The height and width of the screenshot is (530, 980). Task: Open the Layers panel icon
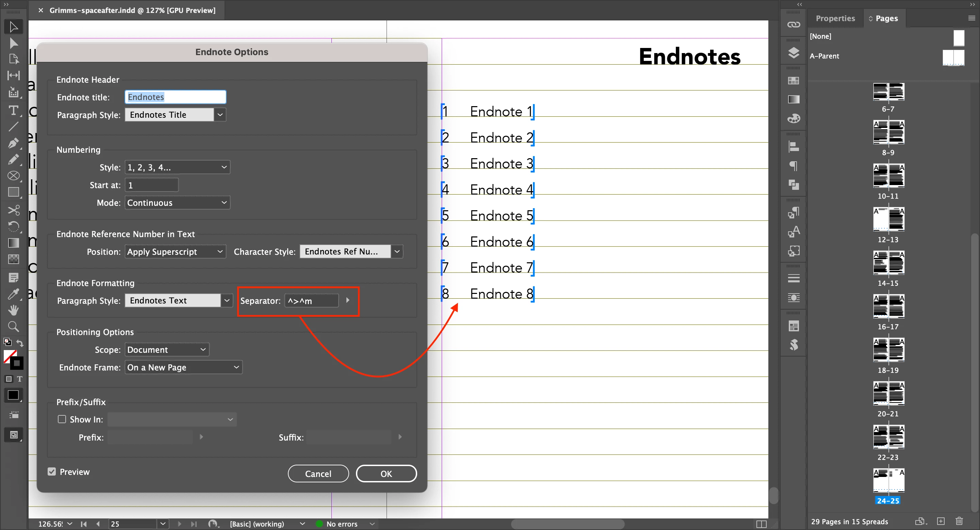coord(794,52)
